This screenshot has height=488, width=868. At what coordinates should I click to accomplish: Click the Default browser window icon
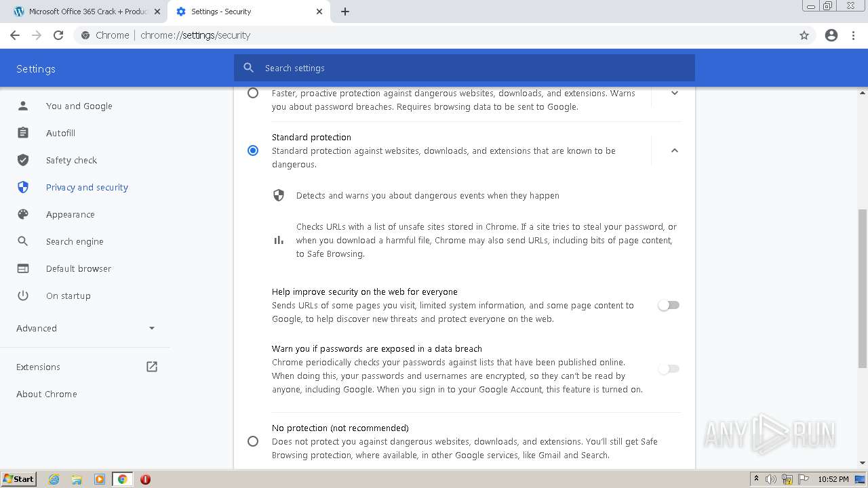coord(23,268)
